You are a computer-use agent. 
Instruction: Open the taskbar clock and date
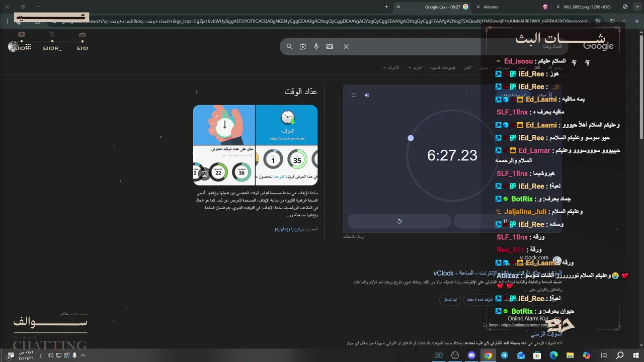tap(27, 355)
